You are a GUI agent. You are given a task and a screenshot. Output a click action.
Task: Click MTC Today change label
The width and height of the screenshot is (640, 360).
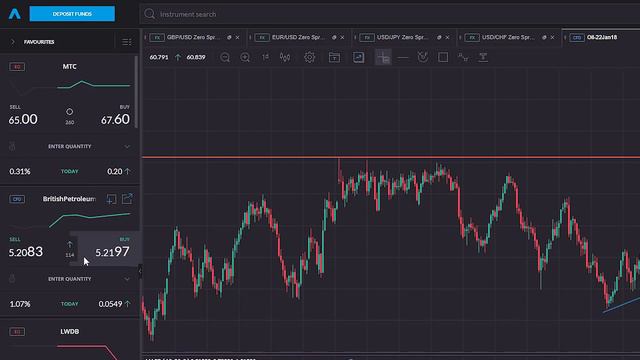69,171
